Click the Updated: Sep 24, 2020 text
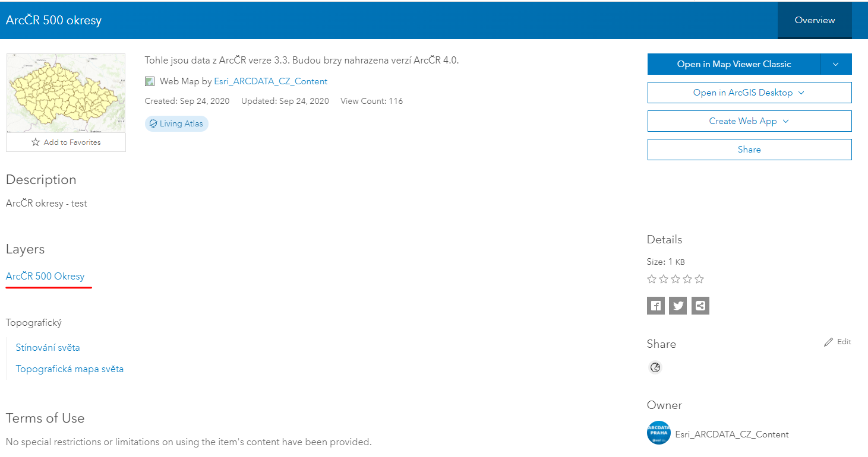 [x=285, y=101]
